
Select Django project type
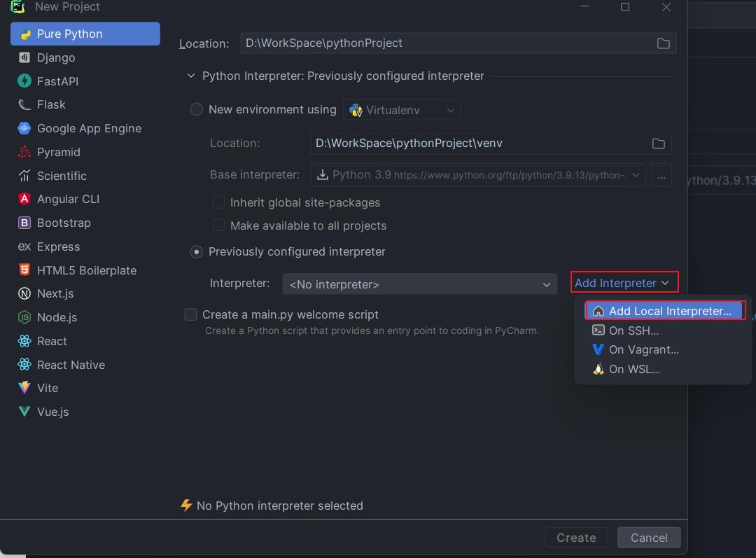[85, 57]
